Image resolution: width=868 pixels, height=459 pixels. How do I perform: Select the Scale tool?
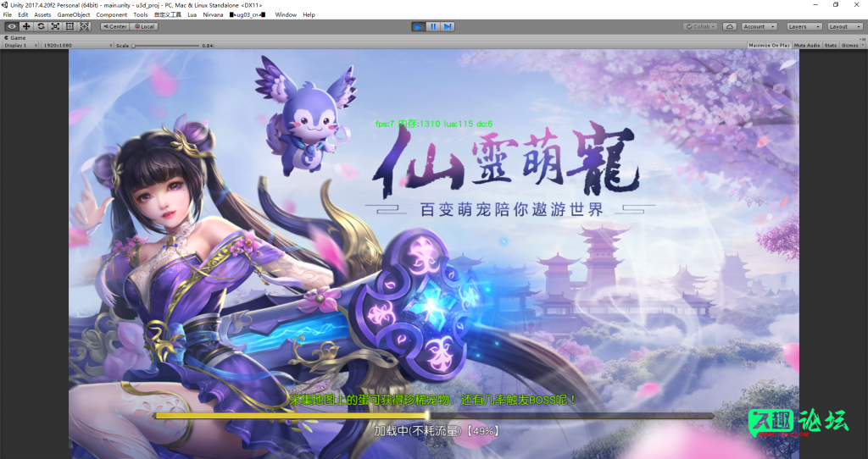click(55, 26)
